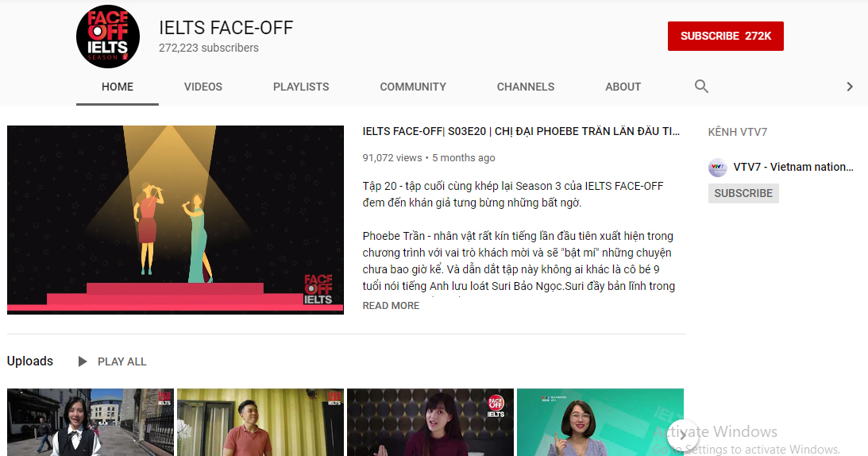Click the Uploads row next-arrow circle

[683, 435]
